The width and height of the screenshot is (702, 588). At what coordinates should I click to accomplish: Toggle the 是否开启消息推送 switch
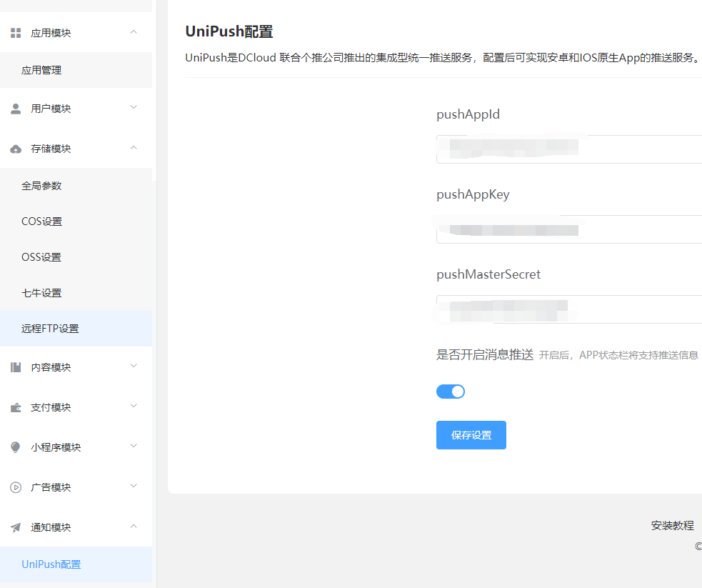pyautogui.click(x=451, y=392)
